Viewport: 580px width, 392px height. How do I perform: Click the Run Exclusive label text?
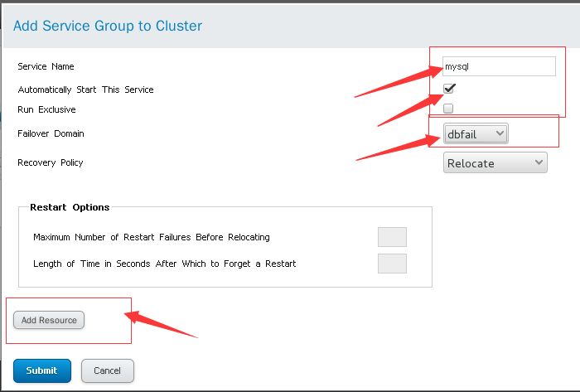tap(46, 109)
